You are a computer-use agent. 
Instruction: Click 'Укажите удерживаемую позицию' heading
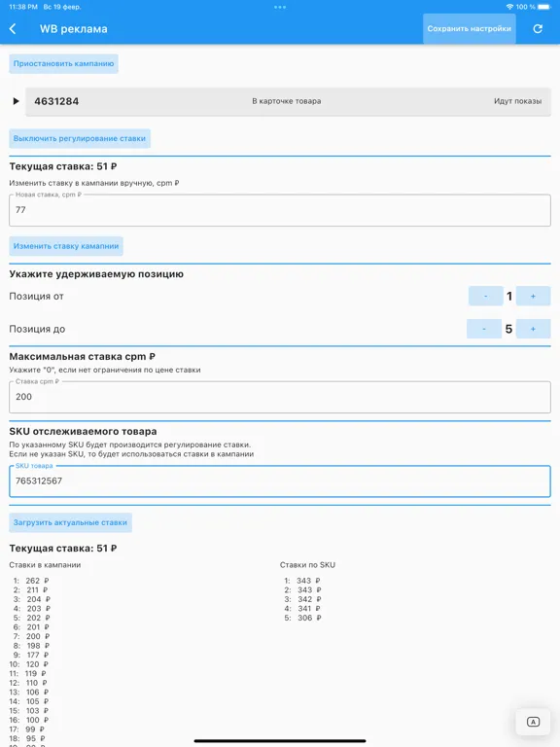96,274
